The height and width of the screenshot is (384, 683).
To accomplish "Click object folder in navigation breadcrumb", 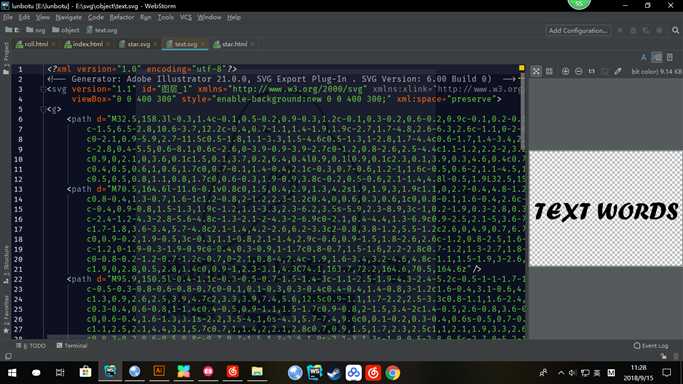I will click(x=66, y=30).
